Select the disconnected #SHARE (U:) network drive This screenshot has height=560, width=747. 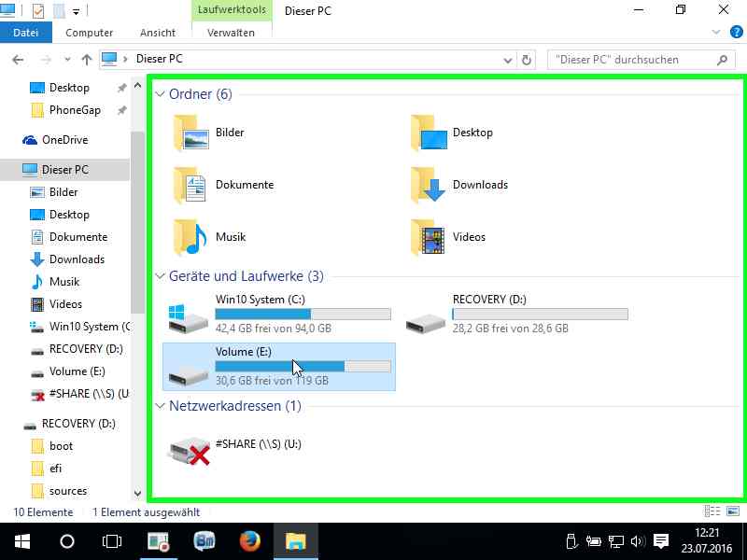(x=235, y=450)
